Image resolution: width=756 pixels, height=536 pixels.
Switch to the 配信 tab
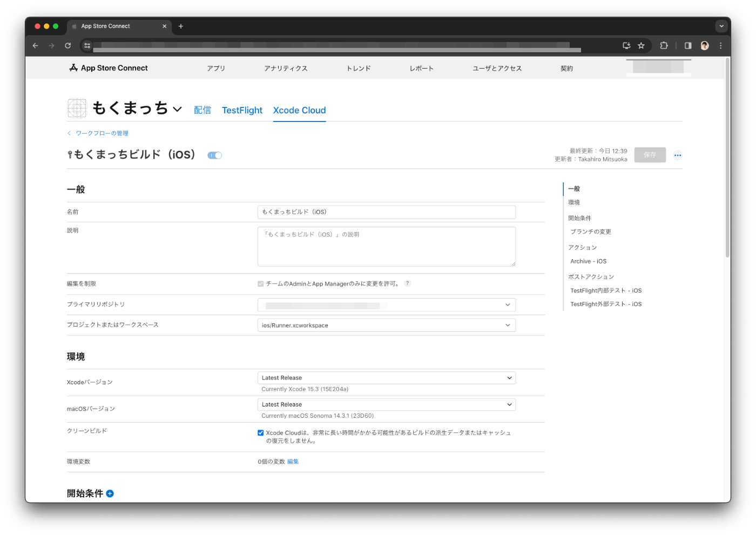[202, 110]
